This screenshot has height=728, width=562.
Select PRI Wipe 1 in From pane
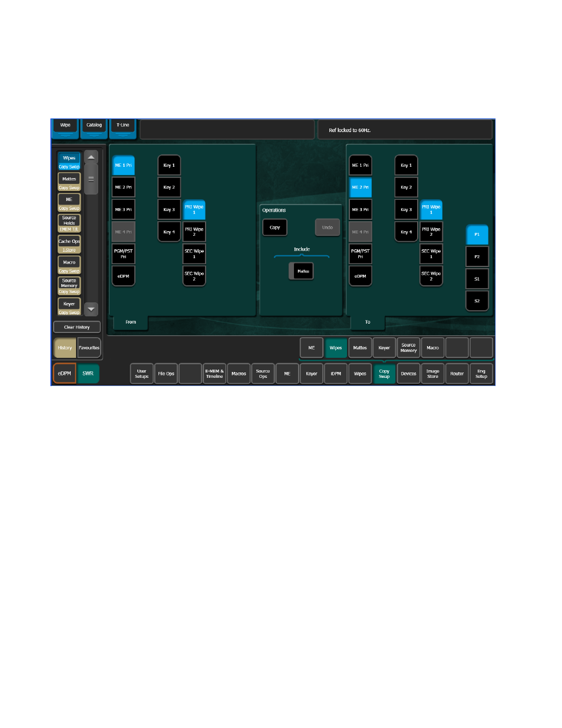pos(194,210)
